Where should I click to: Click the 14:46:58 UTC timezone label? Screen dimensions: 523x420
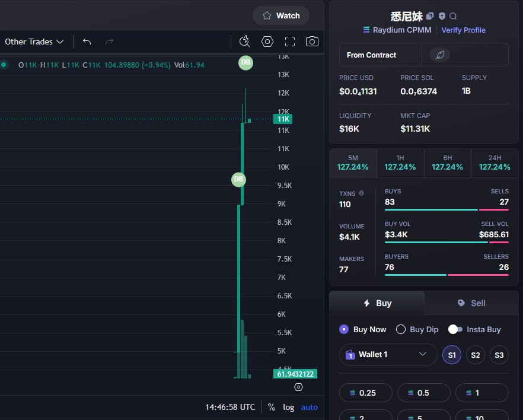230,408
